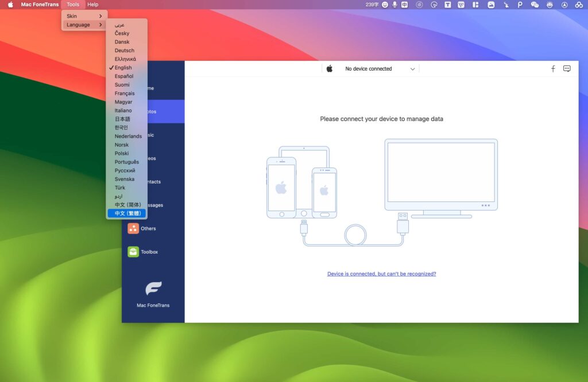Screen dimensions: 588x382
Task: Click the Device is connected but can't be recognized link
Action: (x=381, y=274)
